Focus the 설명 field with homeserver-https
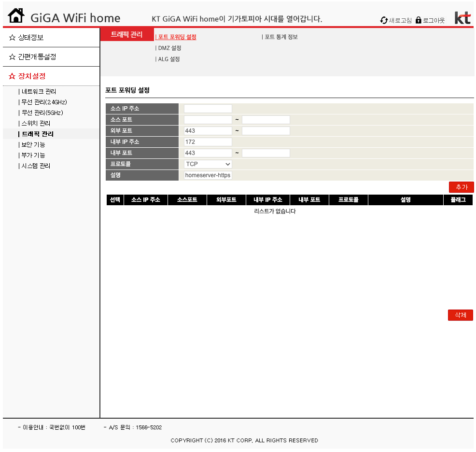Screen dimensions: 476x452 (x=208, y=175)
